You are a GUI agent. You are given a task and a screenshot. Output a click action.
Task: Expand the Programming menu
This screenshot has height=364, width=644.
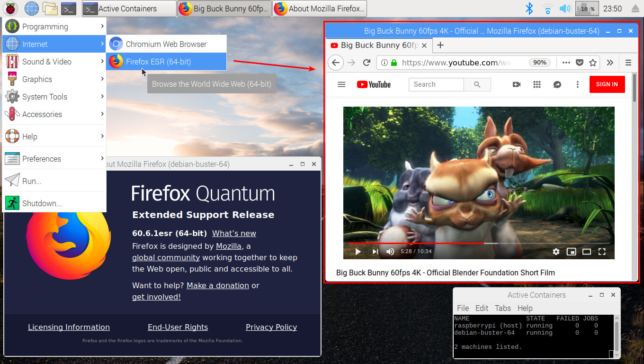coord(54,27)
